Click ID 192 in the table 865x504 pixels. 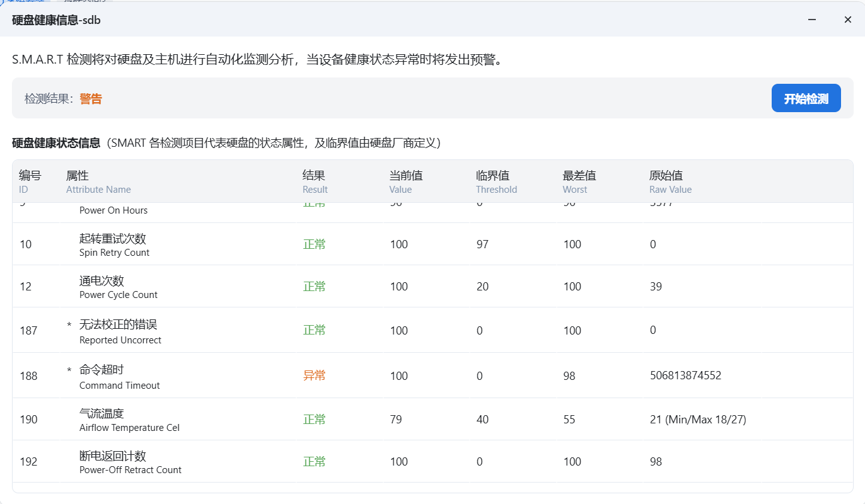[28, 462]
